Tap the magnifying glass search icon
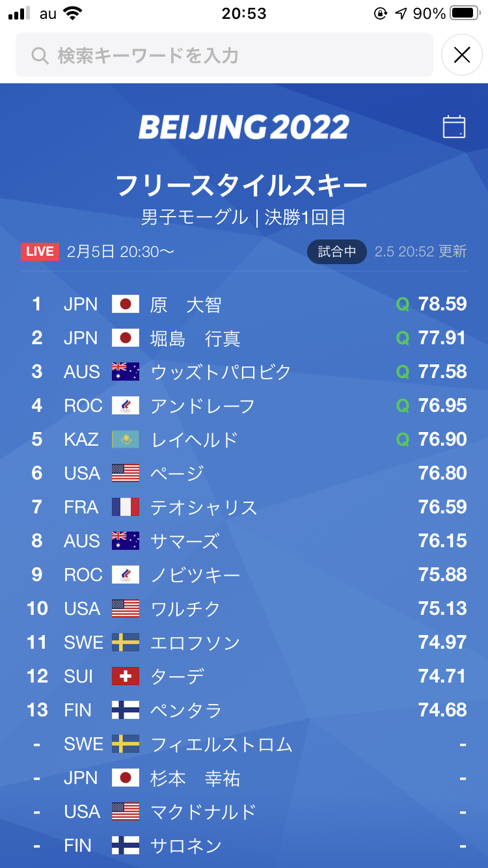The image size is (488, 868). (x=40, y=55)
